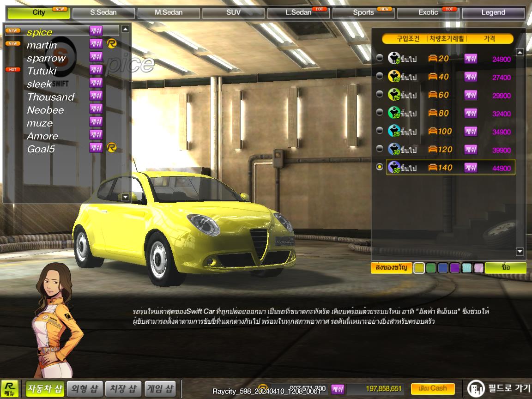Screen dimensions: 532x399
Task: Click the cash icon beside sparrow
Action: click(96, 57)
